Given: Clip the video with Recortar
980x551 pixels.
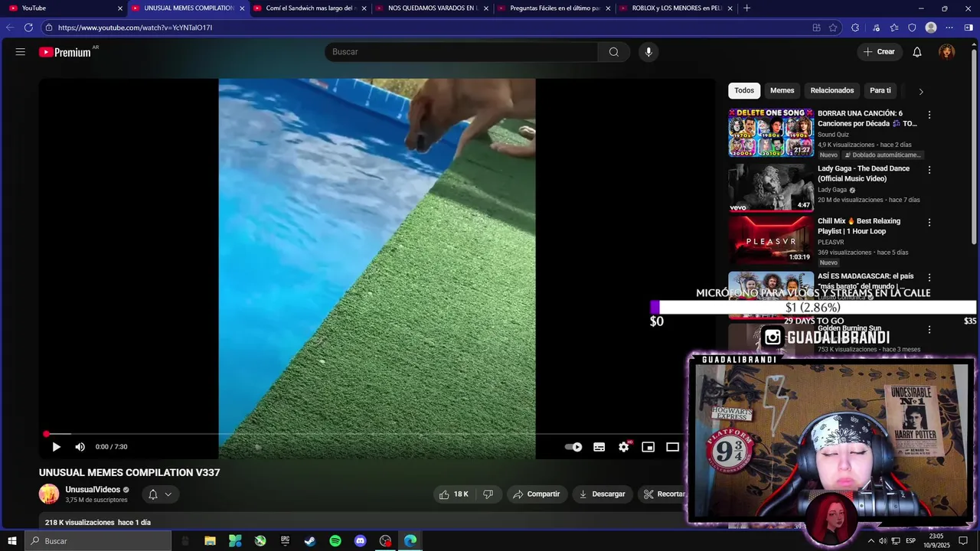Looking at the screenshot, I should 664,494.
